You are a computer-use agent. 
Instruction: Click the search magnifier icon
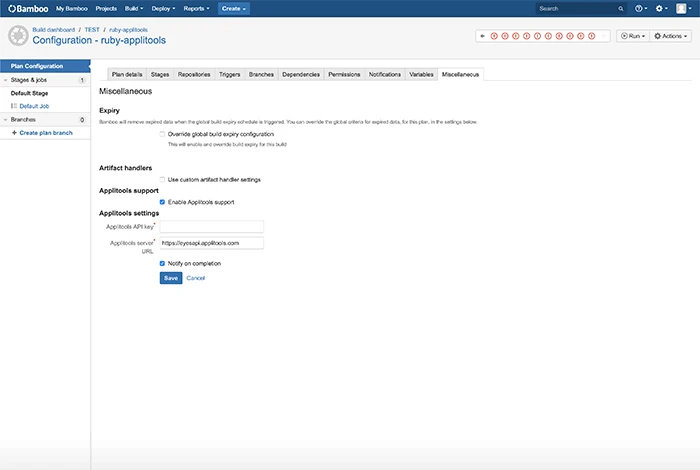pos(621,8)
